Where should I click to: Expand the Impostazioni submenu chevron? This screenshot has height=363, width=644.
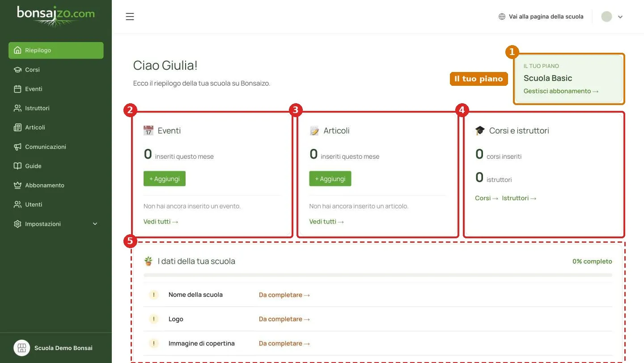point(95,224)
